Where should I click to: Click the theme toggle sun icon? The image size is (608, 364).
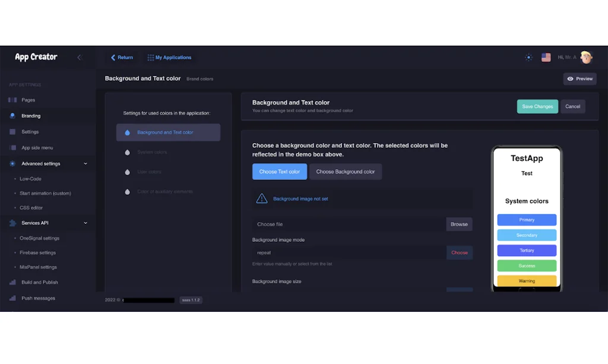[528, 58]
